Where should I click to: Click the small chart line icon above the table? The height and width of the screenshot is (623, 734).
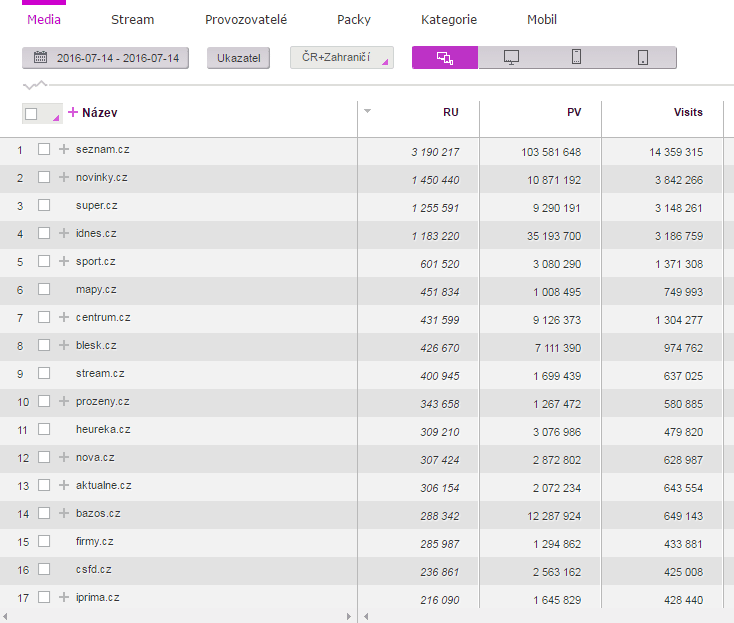click(x=34, y=85)
